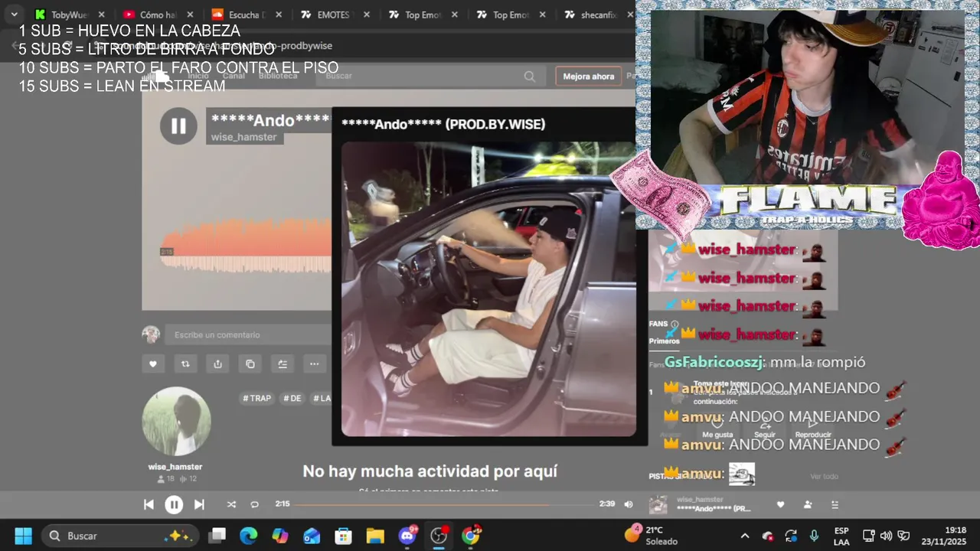Like current track in bottom player bar
This screenshot has height=551, width=980.
click(780, 504)
